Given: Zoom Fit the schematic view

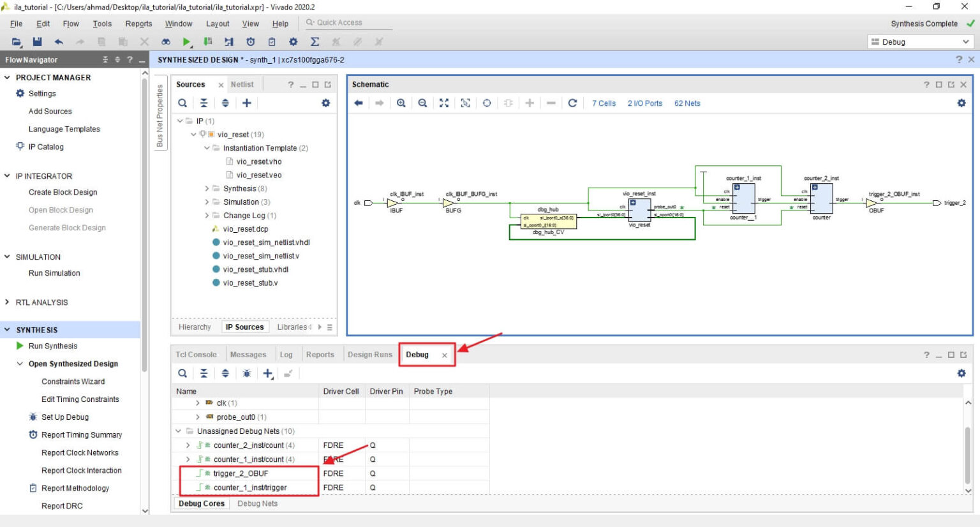Looking at the screenshot, I should (x=444, y=103).
